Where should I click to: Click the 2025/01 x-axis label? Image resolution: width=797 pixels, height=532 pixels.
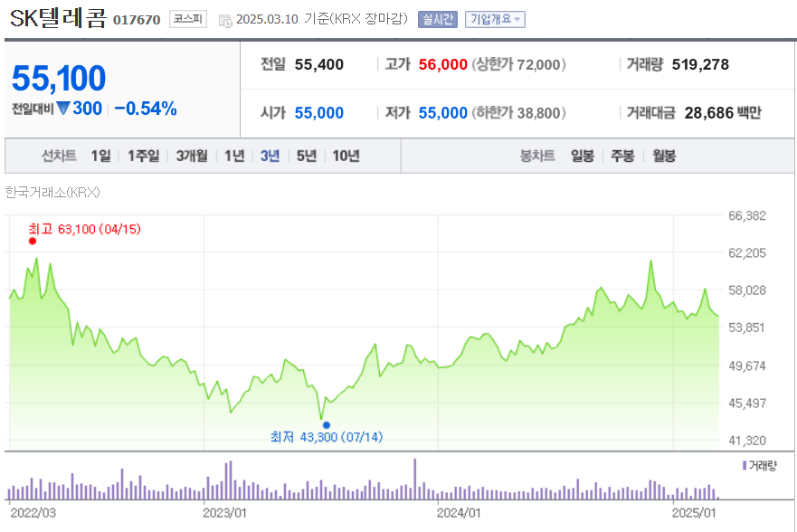(x=693, y=513)
